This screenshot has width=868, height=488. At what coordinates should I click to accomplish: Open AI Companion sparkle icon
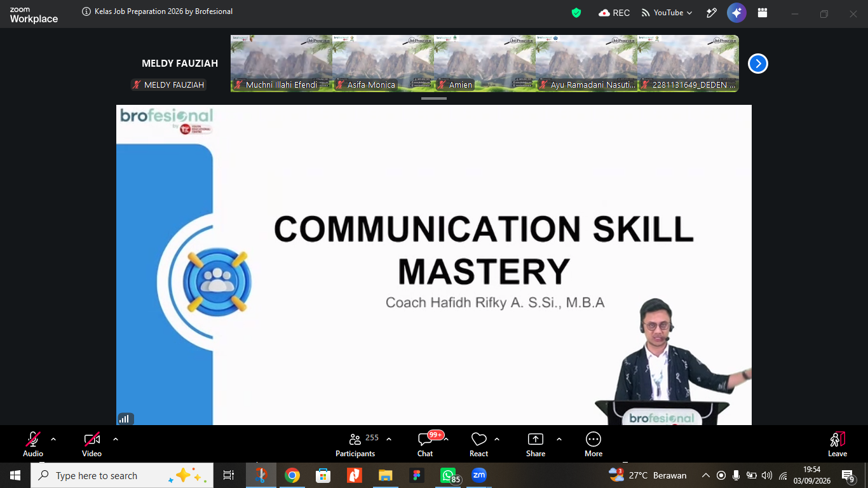click(736, 13)
